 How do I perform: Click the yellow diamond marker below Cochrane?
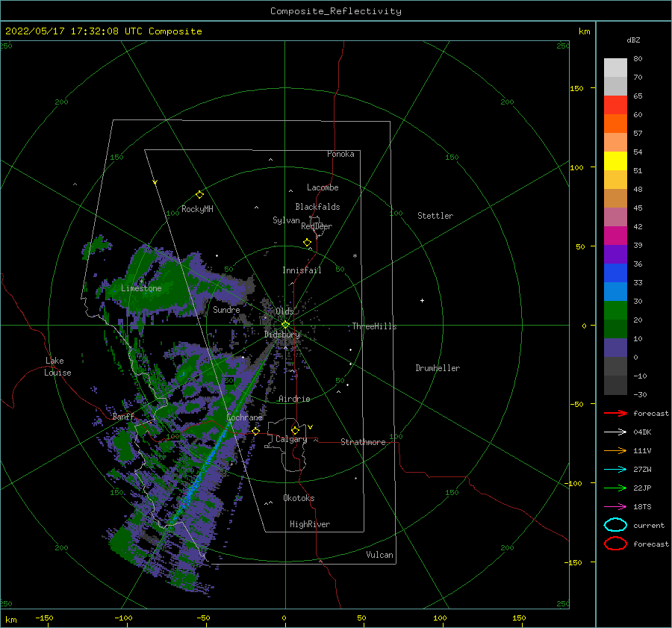[x=255, y=431]
